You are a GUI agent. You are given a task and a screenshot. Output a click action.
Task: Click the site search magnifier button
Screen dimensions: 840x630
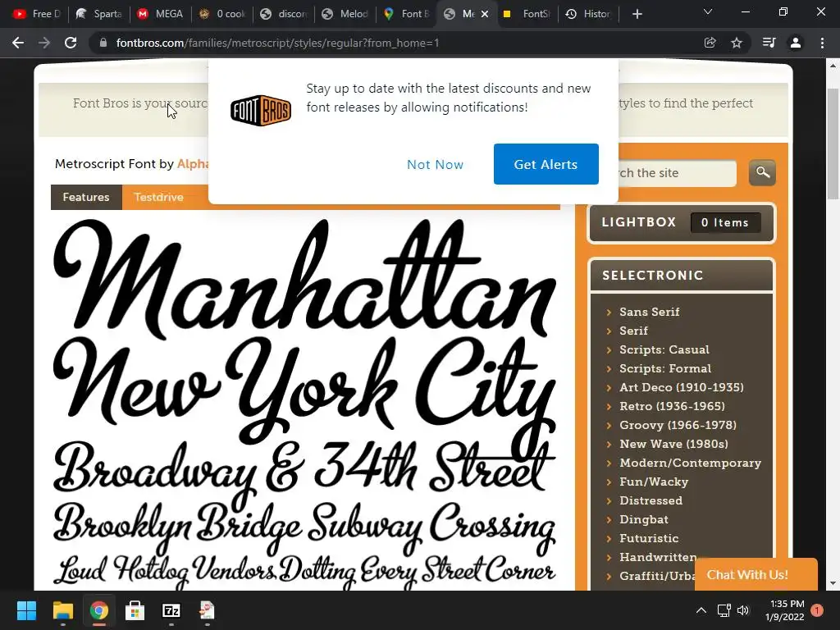[762, 172]
